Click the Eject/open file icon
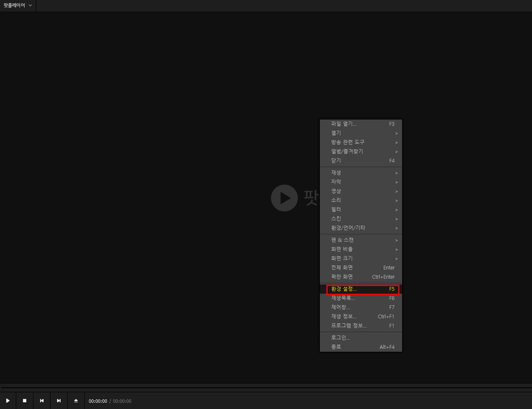The width and height of the screenshot is (532, 409). click(76, 401)
